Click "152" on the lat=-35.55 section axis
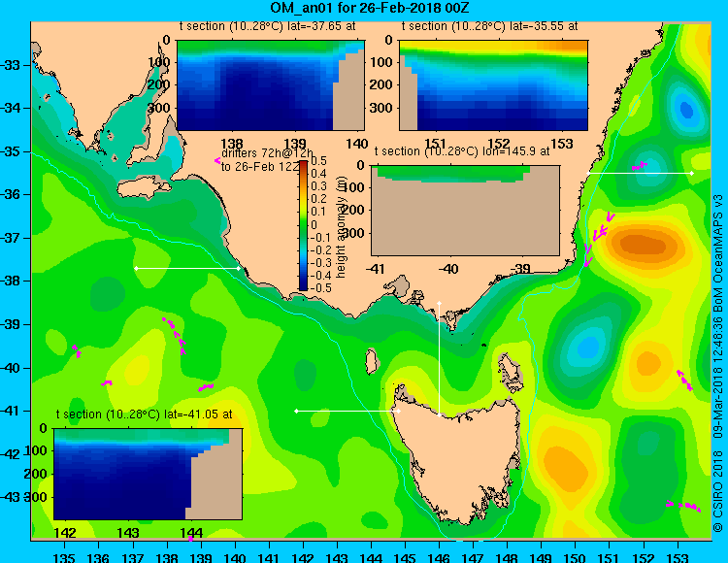Viewport: 728px width, 563px height. click(499, 144)
